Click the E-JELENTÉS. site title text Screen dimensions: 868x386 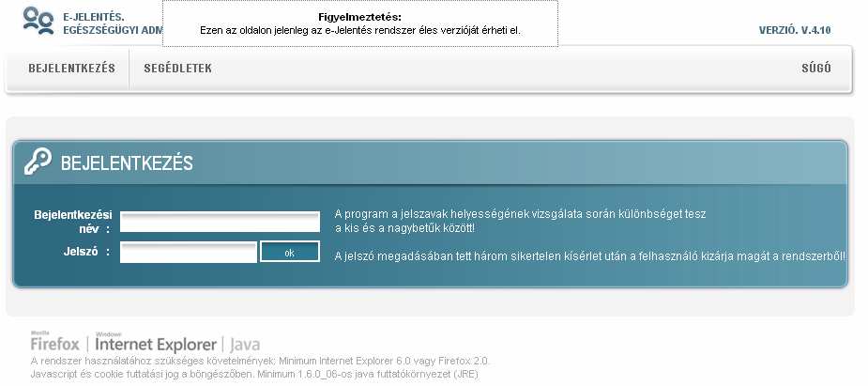click(x=94, y=17)
